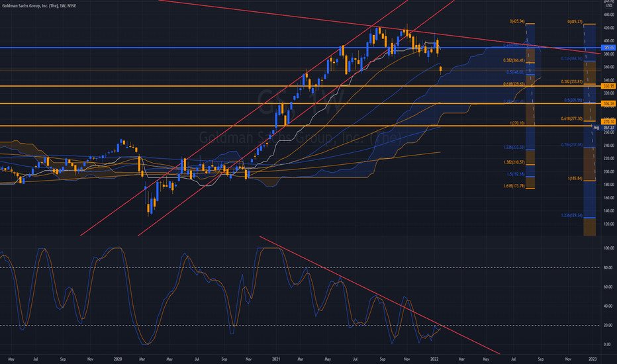The image size is (617, 364).
Task: Open the USD currency selector
Action: click(608, 6)
